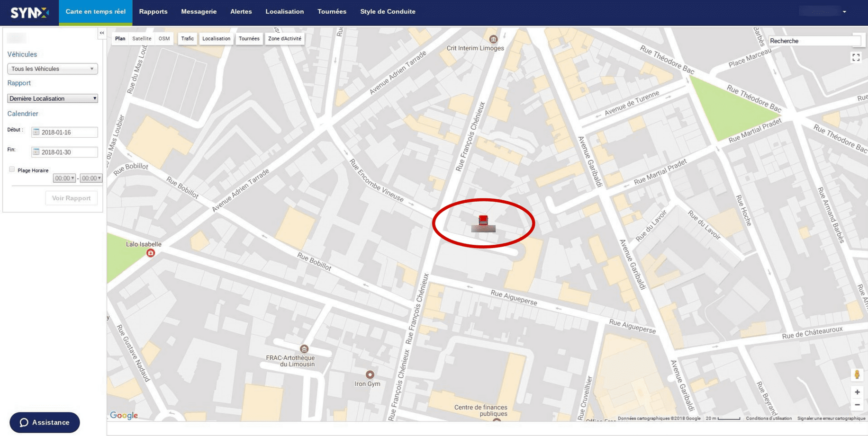Enable the Plage Horaire checkbox
This screenshot has width=868, height=436.
pos(12,169)
